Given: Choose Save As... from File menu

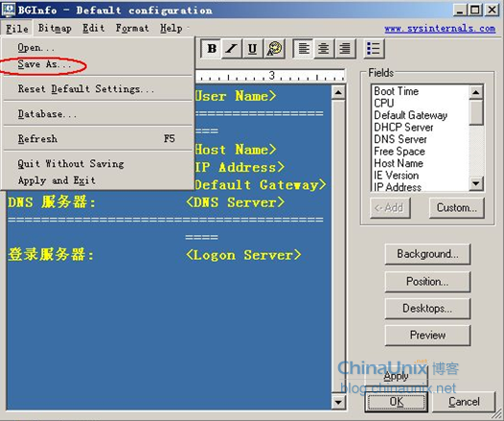Looking at the screenshot, I should point(98,64).
